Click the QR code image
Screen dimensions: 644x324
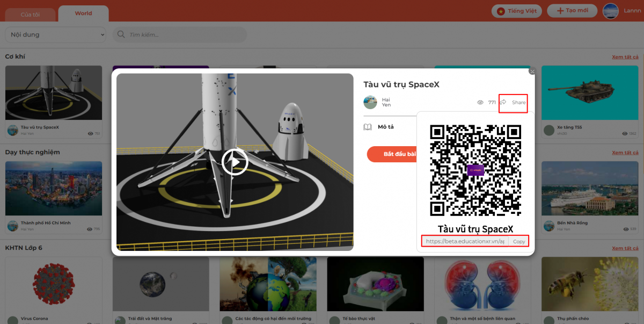[x=475, y=170]
